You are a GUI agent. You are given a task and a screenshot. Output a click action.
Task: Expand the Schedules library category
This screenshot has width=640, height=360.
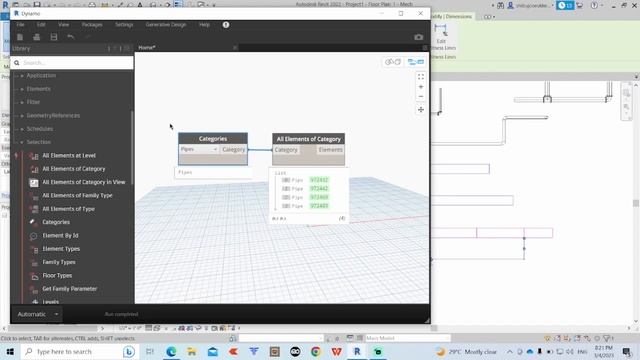[40, 129]
